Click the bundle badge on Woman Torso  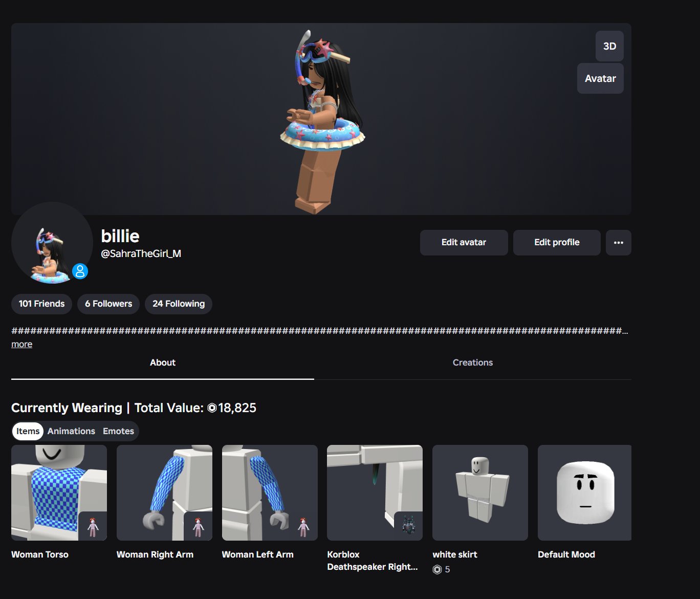[93, 526]
